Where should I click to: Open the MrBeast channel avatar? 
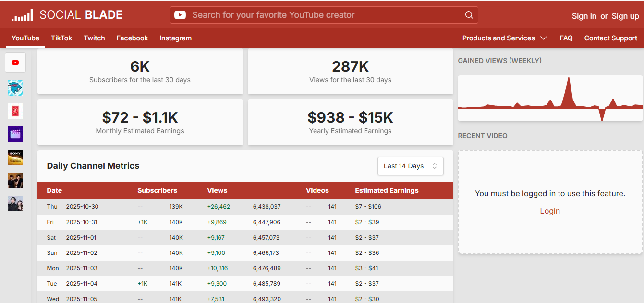click(15, 88)
